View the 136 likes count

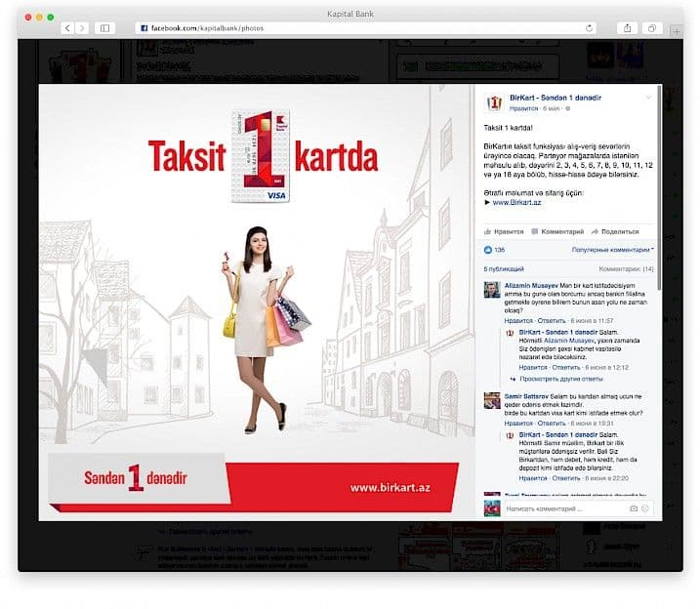coord(494,250)
